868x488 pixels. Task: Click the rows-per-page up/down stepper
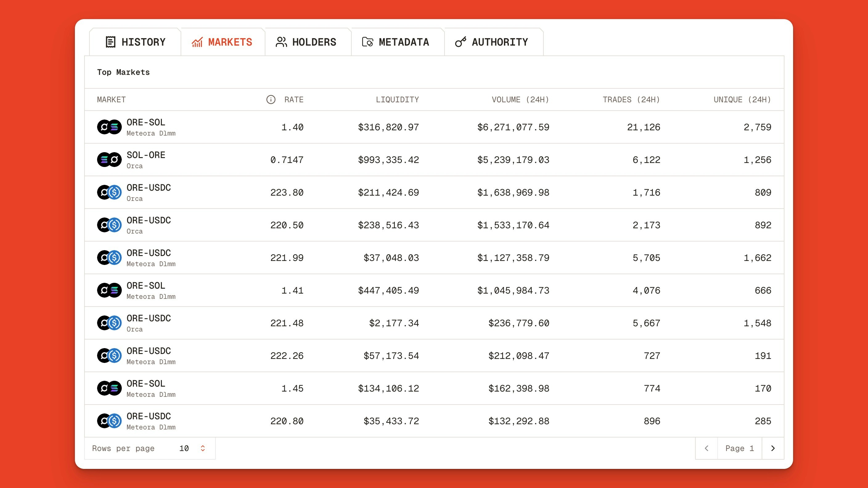203,448
